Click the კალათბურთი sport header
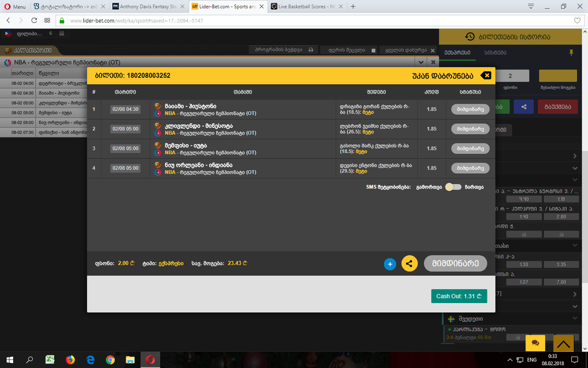 [x=33, y=51]
